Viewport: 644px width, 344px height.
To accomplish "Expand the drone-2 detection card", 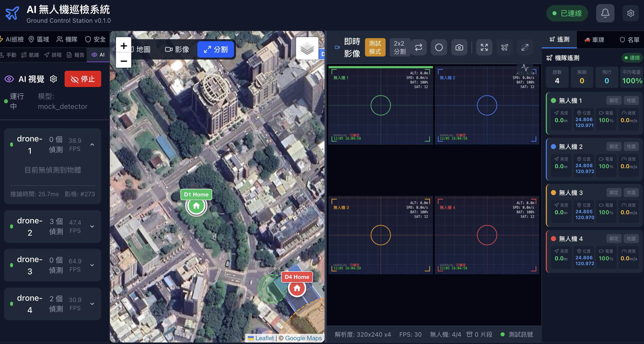I will (x=92, y=226).
